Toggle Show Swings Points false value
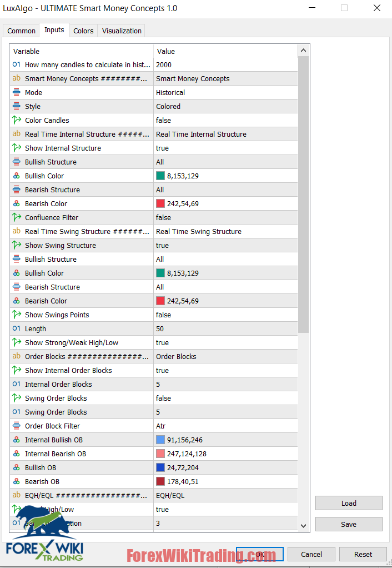This screenshot has height=568, width=392. coord(225,315)
